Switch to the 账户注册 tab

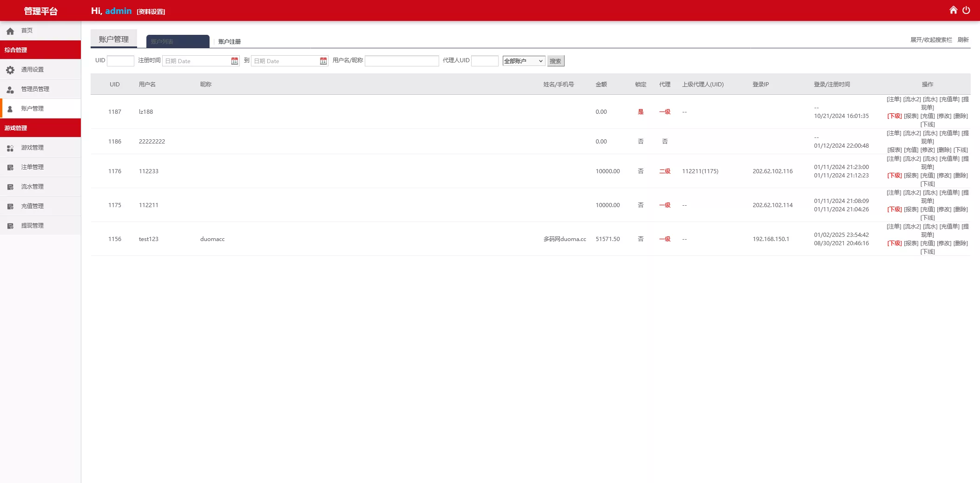point(230,42)
